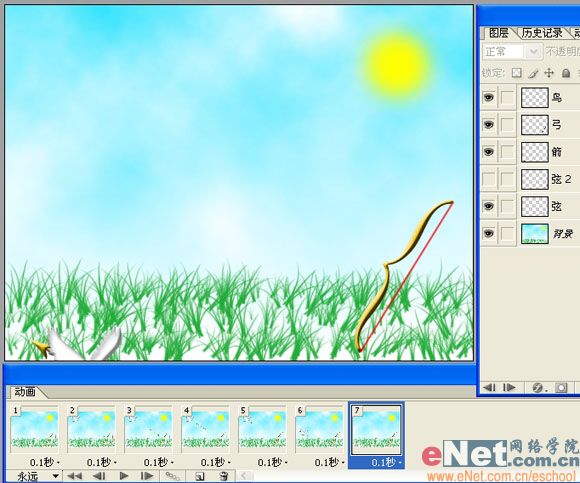This screenshot has width=580, height=483.
Task: Toggle link box for 弦 layer
Action: [x=507, y=206]
